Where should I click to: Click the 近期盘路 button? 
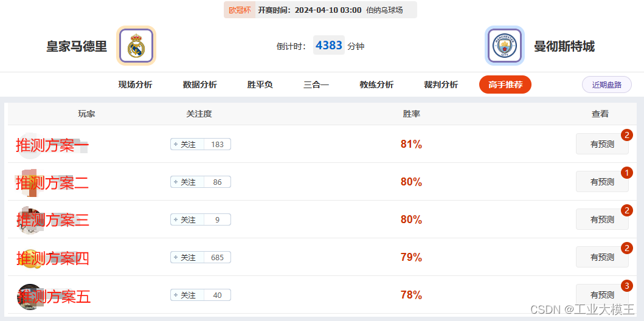[x=607, y=85]
